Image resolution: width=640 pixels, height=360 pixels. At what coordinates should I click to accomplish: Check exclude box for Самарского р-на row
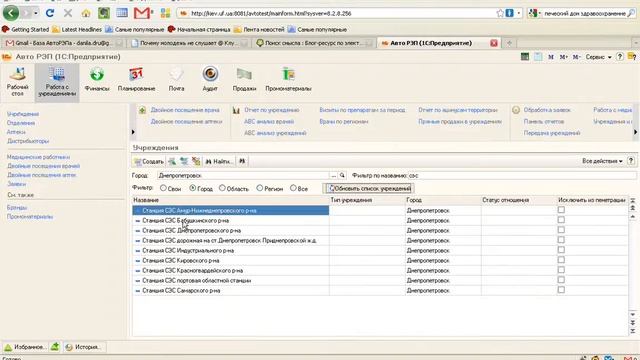click(561, 290)
